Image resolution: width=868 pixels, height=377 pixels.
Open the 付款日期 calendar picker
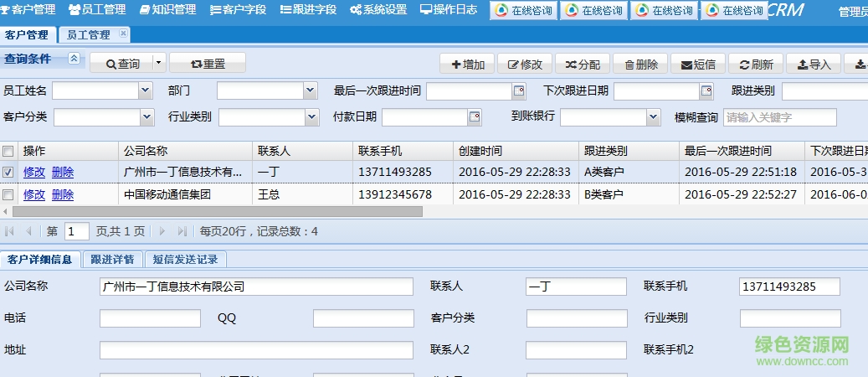[475, 117]
